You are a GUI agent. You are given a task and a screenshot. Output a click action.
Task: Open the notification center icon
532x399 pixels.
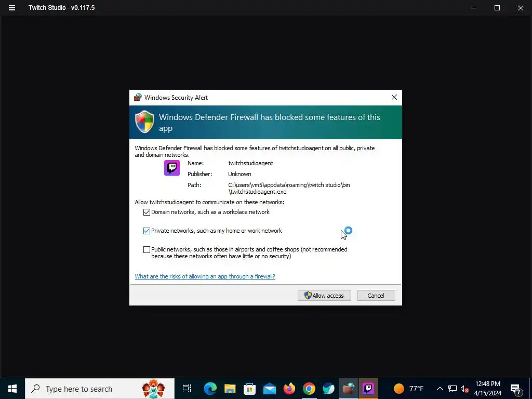pyautogui.click(x=516, y=389)
